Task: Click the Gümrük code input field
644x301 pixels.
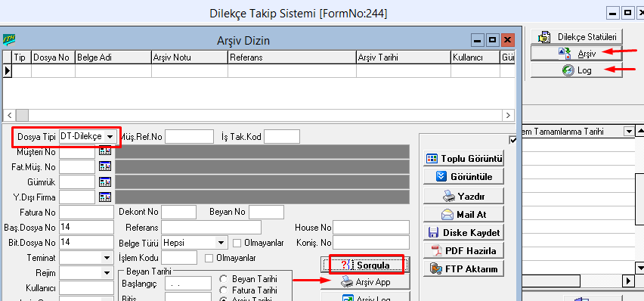Action: coord(77,182)
